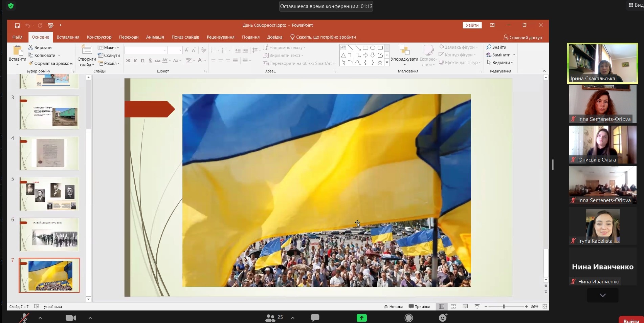The image size is (644, 323).
Task: Unmute the microphone in Zoom toolbar
Action: (24, 318)
